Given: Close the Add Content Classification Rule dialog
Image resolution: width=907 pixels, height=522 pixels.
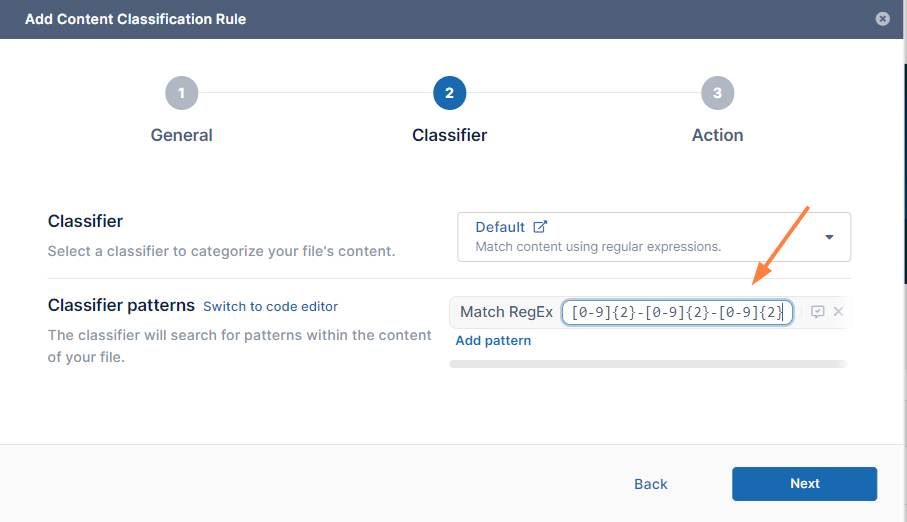Looking at the screenshot, I should [882, 19].
